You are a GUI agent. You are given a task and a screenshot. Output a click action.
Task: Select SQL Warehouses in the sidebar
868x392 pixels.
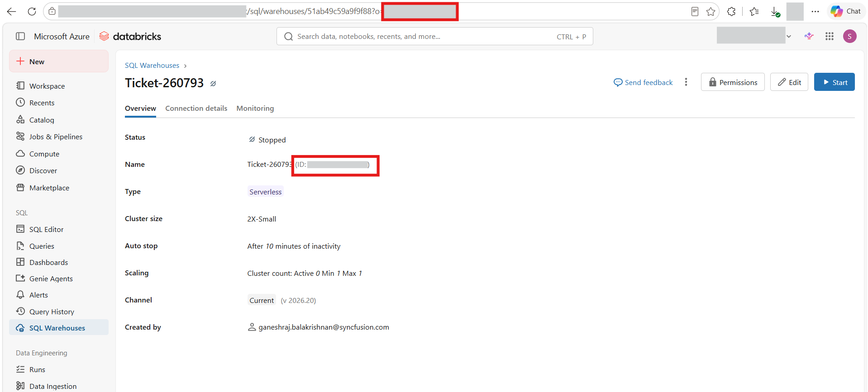coord(59,328)
